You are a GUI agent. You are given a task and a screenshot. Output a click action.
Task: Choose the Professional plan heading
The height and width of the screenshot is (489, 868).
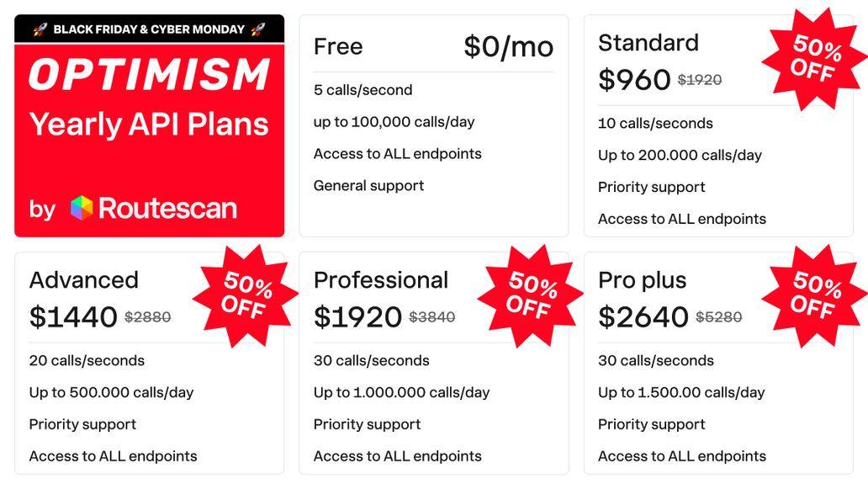[x=381, y=280]
